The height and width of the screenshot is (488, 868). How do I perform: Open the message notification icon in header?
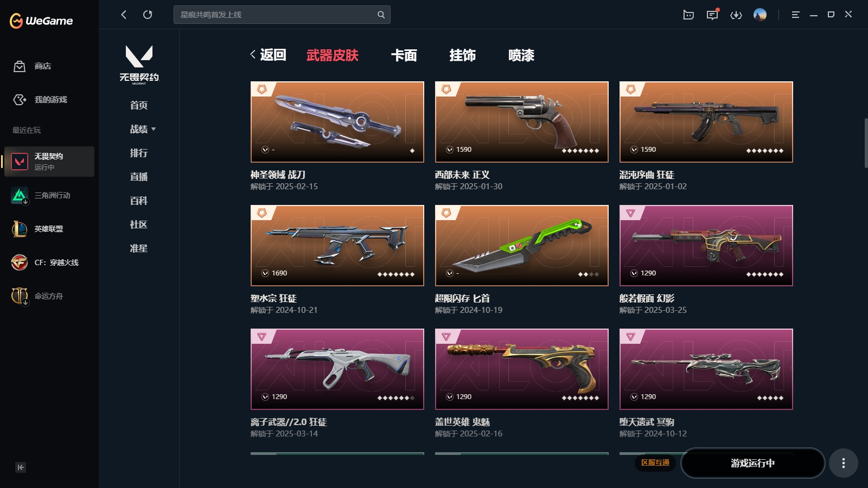point(712,15)
